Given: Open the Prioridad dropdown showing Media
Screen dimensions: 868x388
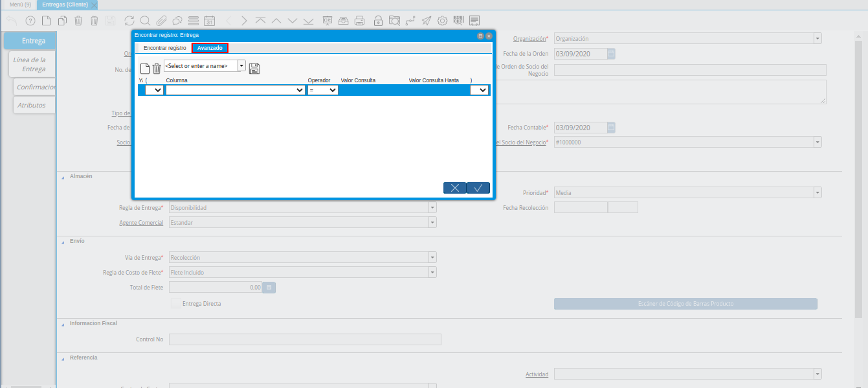Looking at the screenshot, I should [818, 192].
